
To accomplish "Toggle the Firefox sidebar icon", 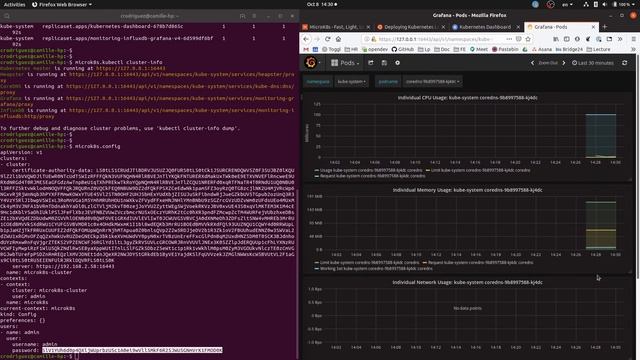I will point(567,39).
